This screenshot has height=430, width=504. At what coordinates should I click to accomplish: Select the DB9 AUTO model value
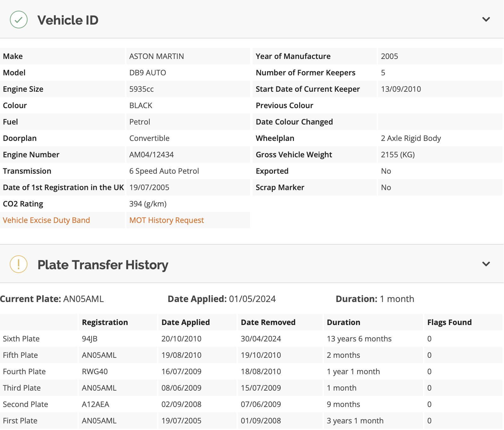(148, 73)
